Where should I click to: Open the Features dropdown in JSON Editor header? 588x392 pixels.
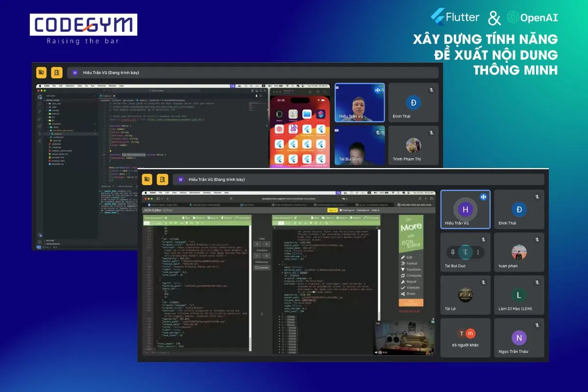coord(363,210)
